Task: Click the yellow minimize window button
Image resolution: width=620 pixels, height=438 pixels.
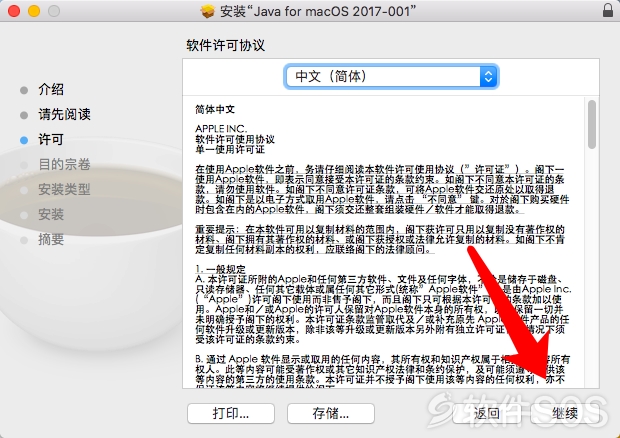Action: (x=34, y=11)
